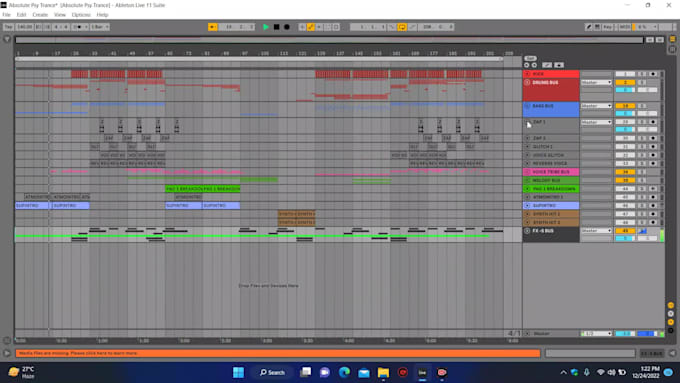Viewport: 680px width, 383px height.
Task: Click the MIDI Arrangement Overdub button
Action: pos(302,27)
